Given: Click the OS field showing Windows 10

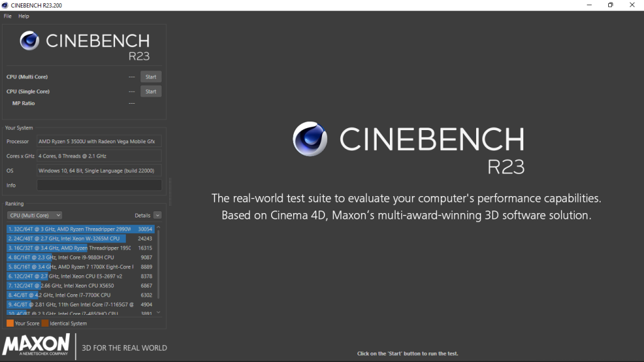Looking at the screenshot, I should tap(99, 171).
